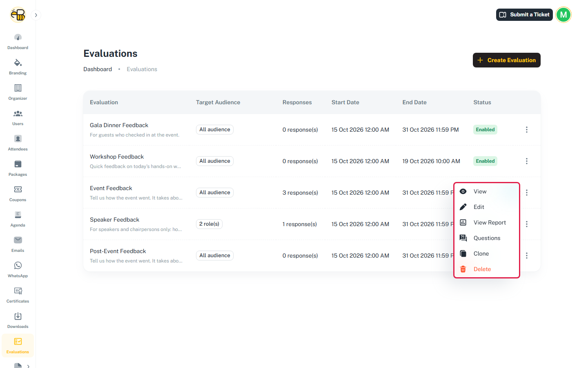Click the End Date column header
The width and height of the screenshot is (588, 368).
click(x=414, y=102)
